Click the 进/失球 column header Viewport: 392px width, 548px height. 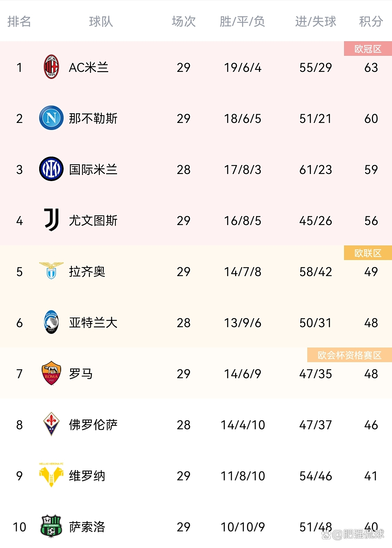click(x=315, y=21)
